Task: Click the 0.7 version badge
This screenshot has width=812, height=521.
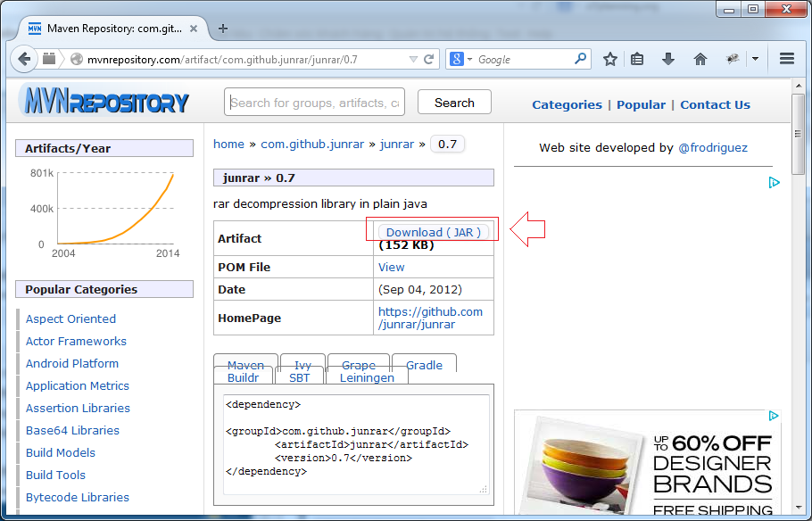Action: 447,144
